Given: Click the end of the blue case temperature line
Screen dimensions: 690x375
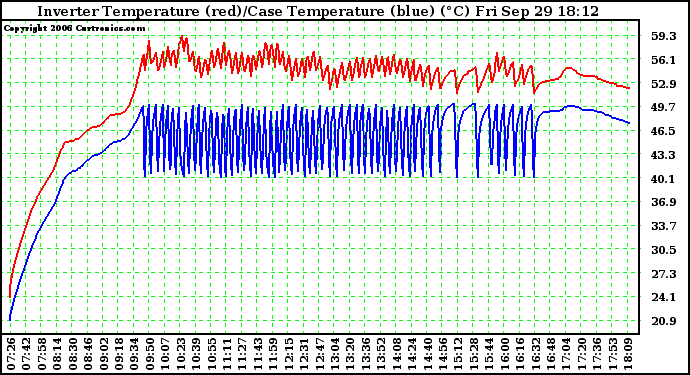Looking at the screenshot, I should pyautogui.click(x=629, y=123).
